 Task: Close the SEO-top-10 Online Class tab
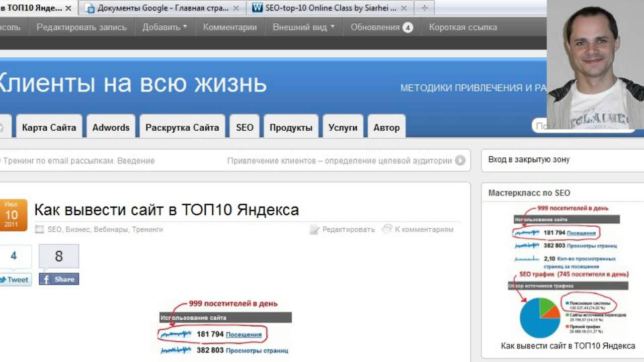coord(404,8)
